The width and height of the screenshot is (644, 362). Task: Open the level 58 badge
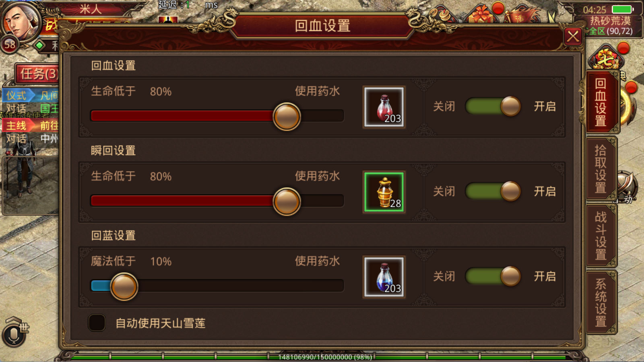(x=10, y=45)
